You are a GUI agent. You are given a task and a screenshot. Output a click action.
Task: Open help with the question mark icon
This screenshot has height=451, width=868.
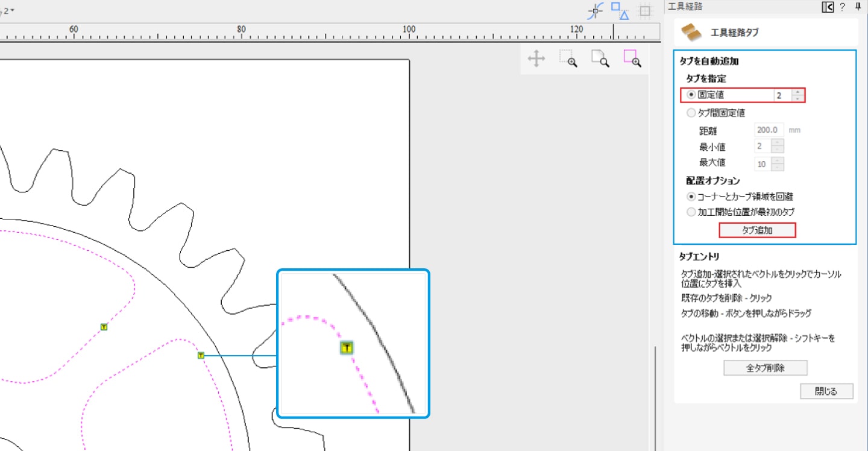click(843, 7)
